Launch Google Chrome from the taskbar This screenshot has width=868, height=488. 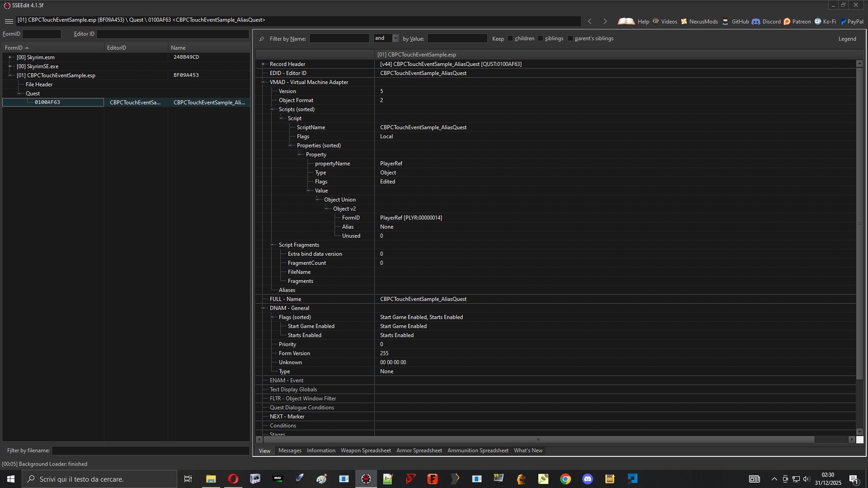click(565, 479)
